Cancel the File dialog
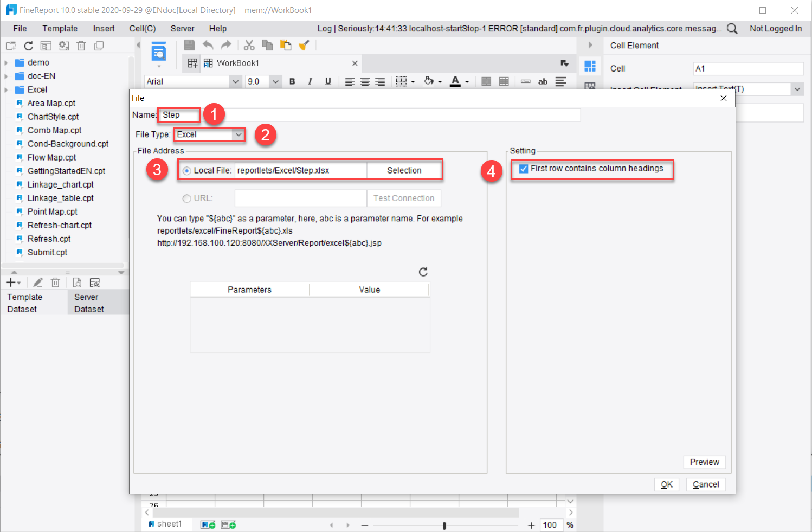Viewport: 812px width, 532px height. pyautogui.click(x=706, y=484)
